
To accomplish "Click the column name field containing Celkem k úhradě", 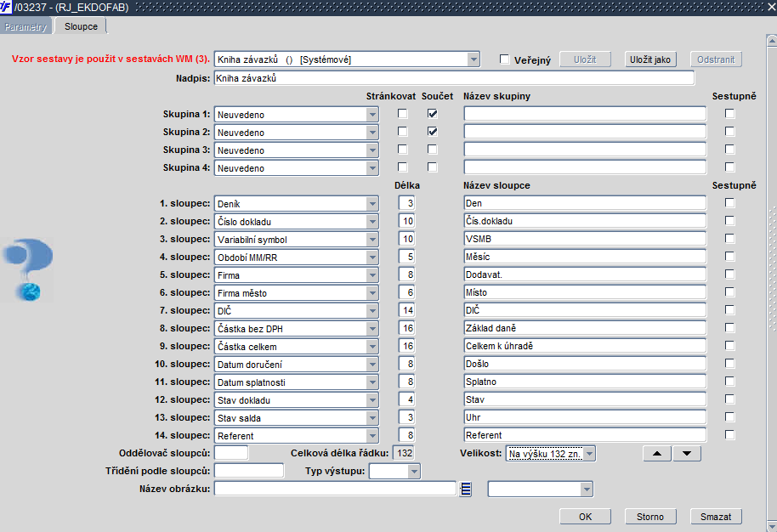I will [x=585, y=346].
